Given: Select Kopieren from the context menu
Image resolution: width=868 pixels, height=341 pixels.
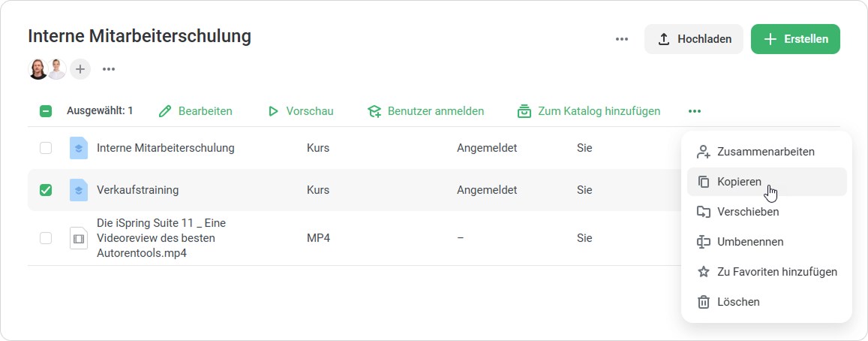Looking at the screenshot, I should coord(739,182).
